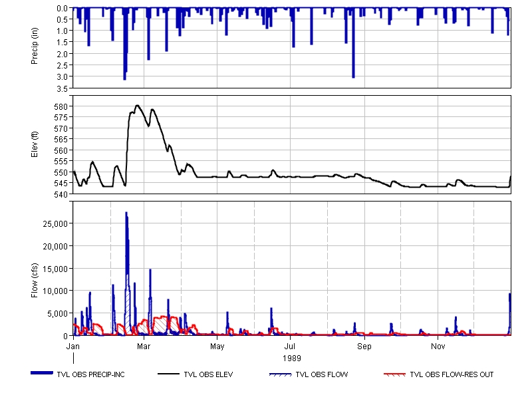Click the '570' elevation tick label

[61, 128]
